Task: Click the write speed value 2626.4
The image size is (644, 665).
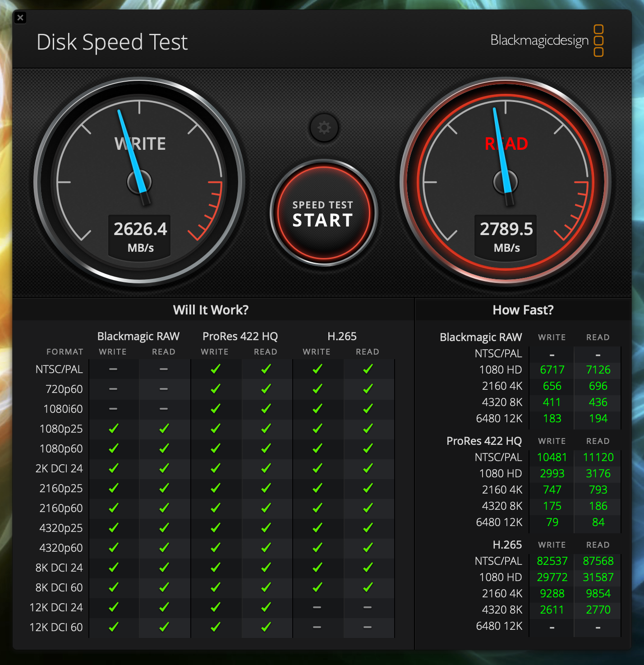Action: (x=140, y=229)
